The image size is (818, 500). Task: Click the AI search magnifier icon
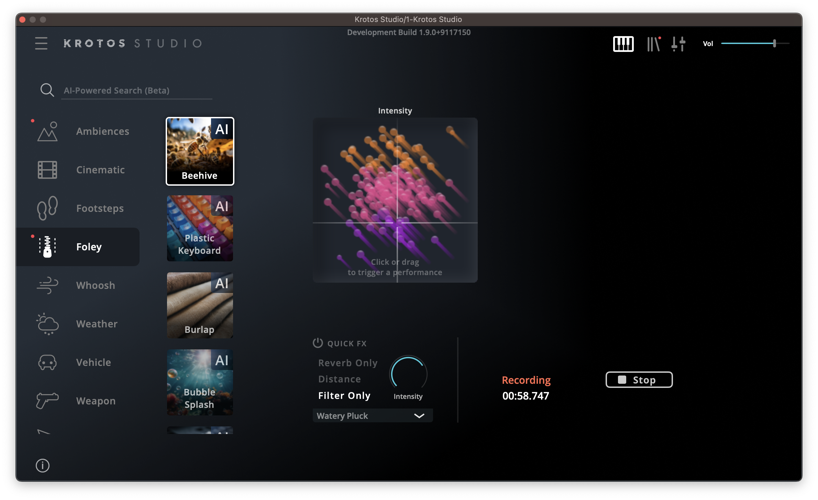coord(47,90)
